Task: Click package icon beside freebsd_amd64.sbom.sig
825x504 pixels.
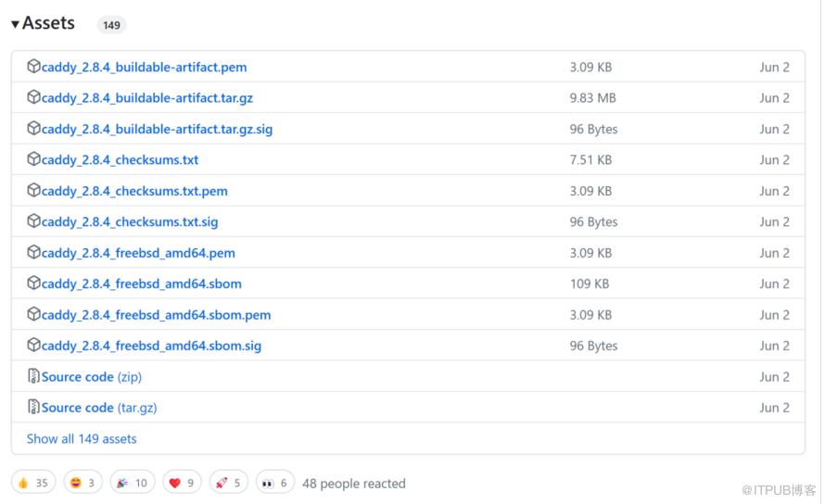Action: (33, 346)
